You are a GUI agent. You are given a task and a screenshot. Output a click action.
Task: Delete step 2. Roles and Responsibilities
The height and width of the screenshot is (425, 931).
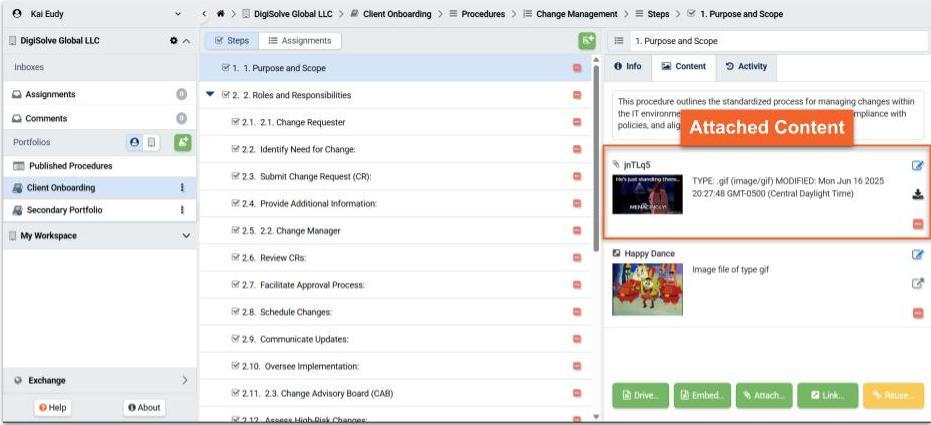click(x=577, y=95)
